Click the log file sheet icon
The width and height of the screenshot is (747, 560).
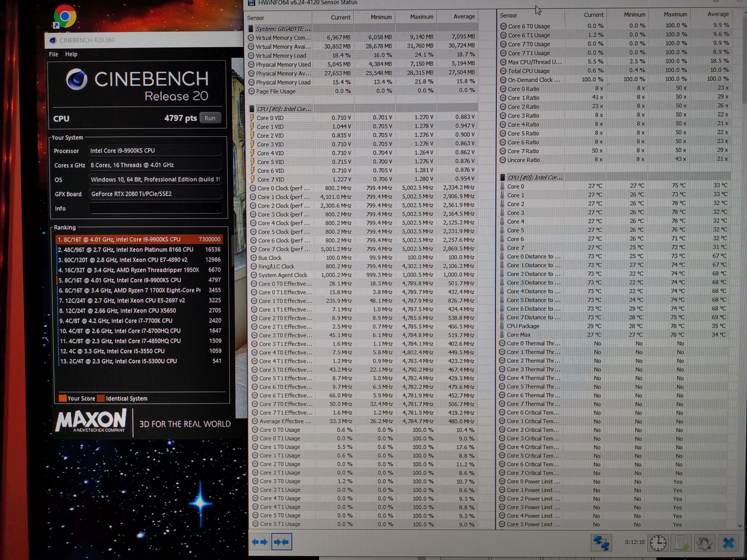click(x=681, y=542)
